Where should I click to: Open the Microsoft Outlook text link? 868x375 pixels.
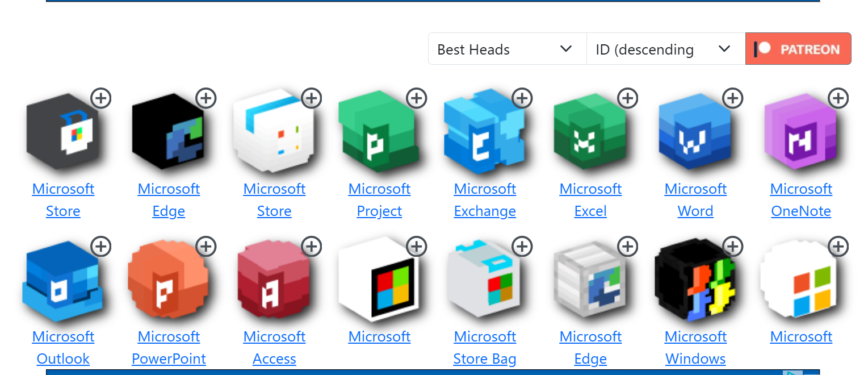63,348
